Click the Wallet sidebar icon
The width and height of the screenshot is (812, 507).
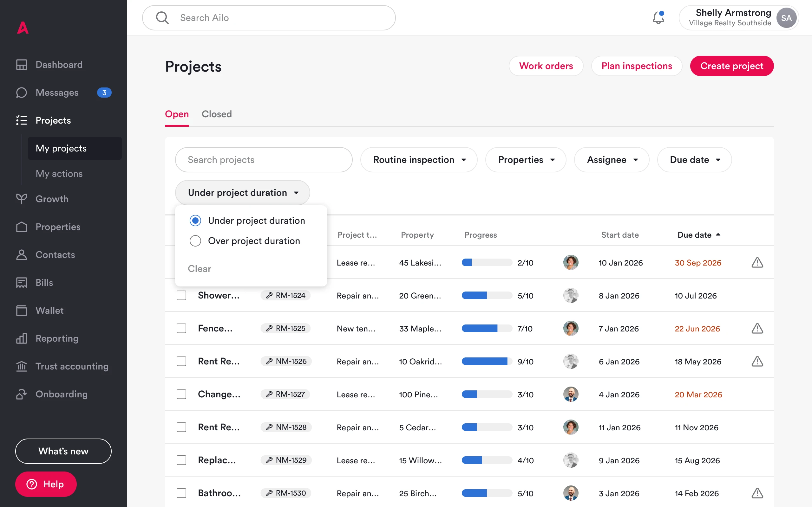tap(22, 310)
